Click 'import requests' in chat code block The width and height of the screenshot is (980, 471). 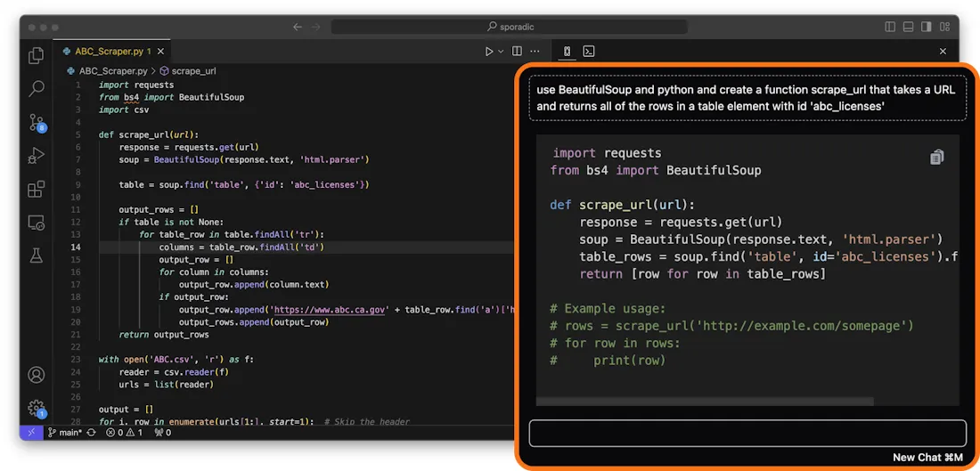pos(607,153)
